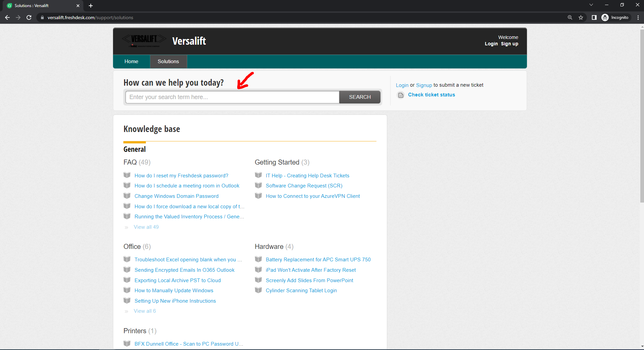
Task: Open How do I schedule a meeting room article
Action: point(187,186)
